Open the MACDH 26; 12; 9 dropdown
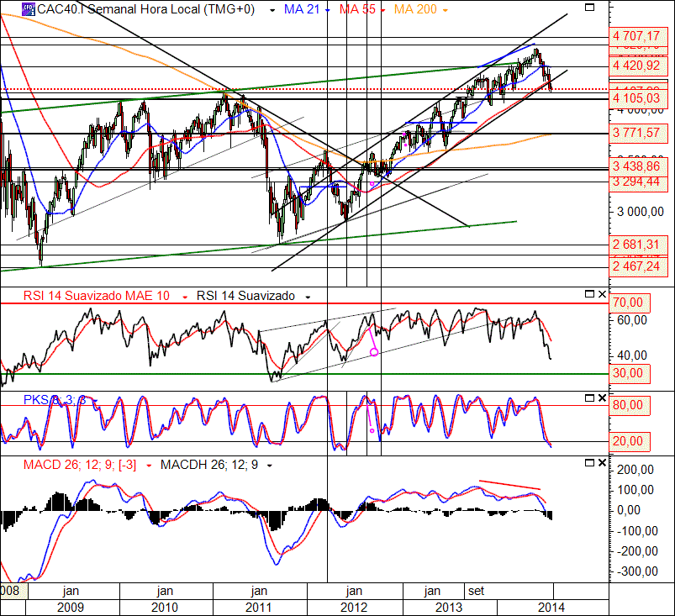 click(x=270, y=466)
